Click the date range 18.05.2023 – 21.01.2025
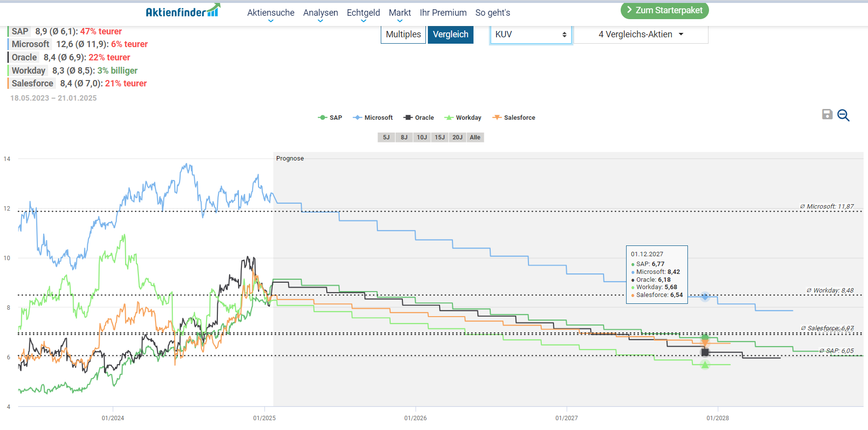The width and height of the screenshot is (868, 430). tap(53, 98)
